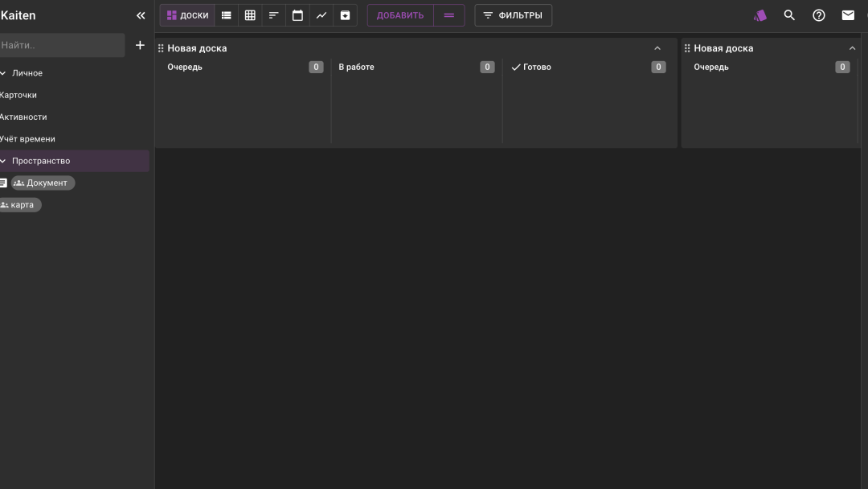
Task: Collapse the first Новая доска board
Action: tap(657, 48)
